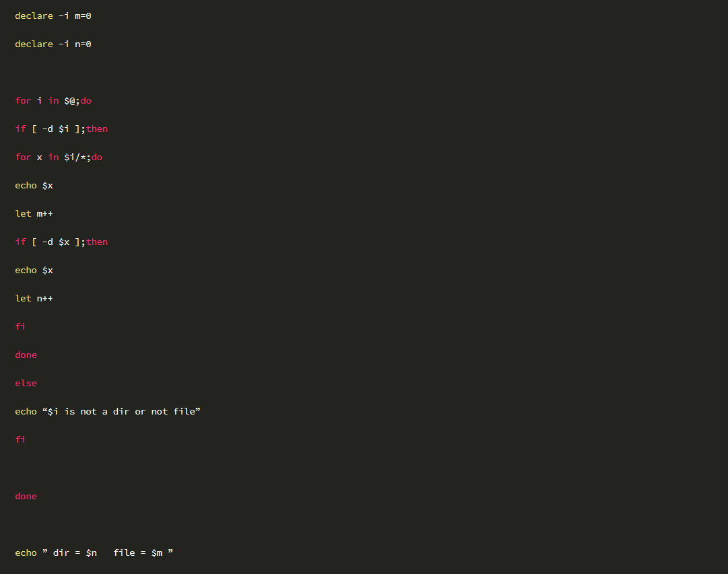This screenshot has width=728, height=574.
Task: Click the 'if [ -d $x ];then' line
Action: (x=61, y=242)
